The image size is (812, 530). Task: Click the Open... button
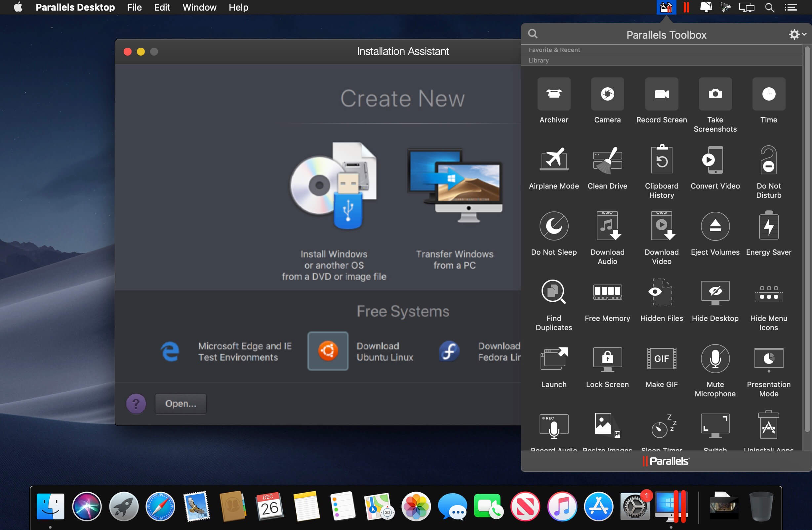tap(181, 404)
